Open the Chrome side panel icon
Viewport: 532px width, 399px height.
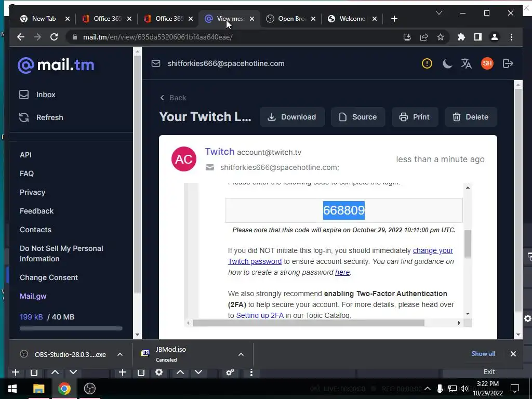[478, 37]
